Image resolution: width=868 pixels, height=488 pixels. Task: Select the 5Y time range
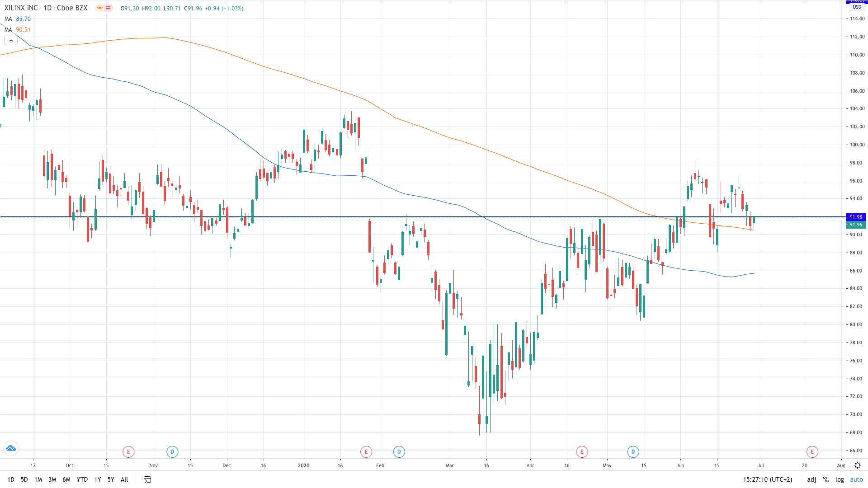[x=111, y=479]
